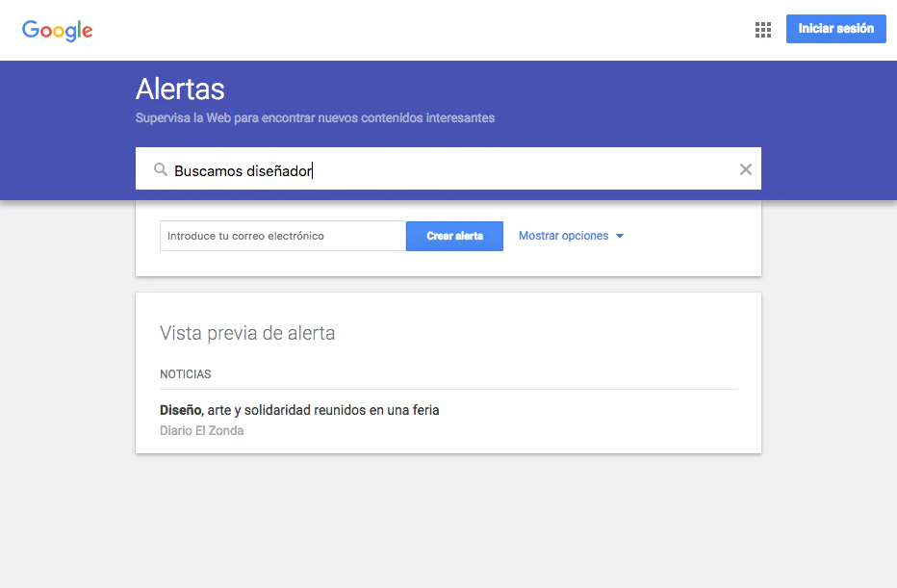Open alert options via Mostrar opciones label
Viewport: 897px width, 588px height.
coord(563,236)
